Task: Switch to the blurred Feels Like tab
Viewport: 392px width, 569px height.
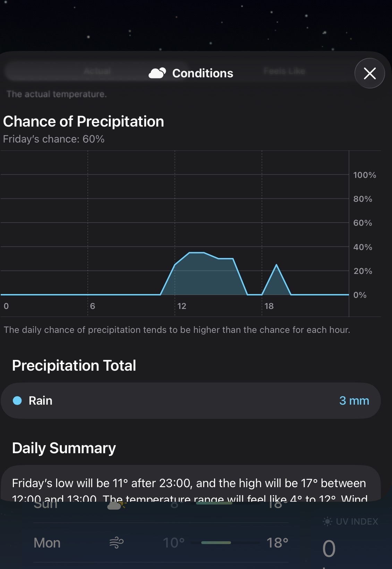Action: [284, 71]
